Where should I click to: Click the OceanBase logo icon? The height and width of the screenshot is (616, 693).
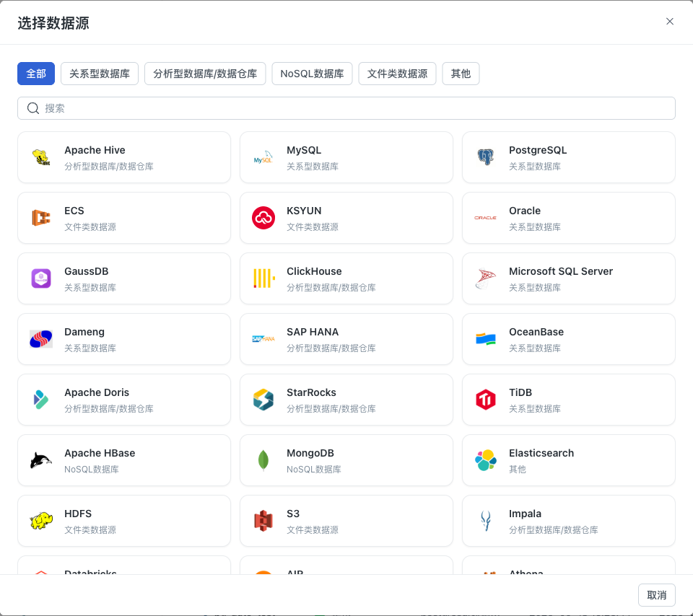(486, 339)
